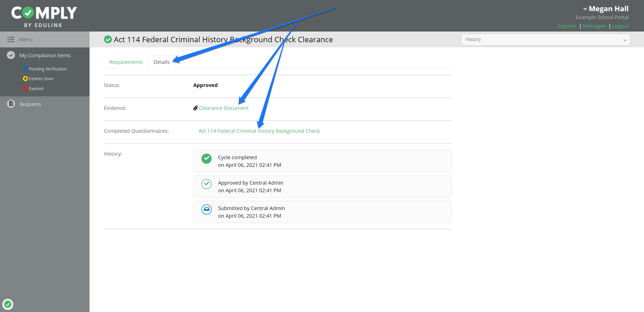Image resolution: width=644 pixels, height=312 pixels.
Task: Select the Details tab
Action: click(162, 62)
